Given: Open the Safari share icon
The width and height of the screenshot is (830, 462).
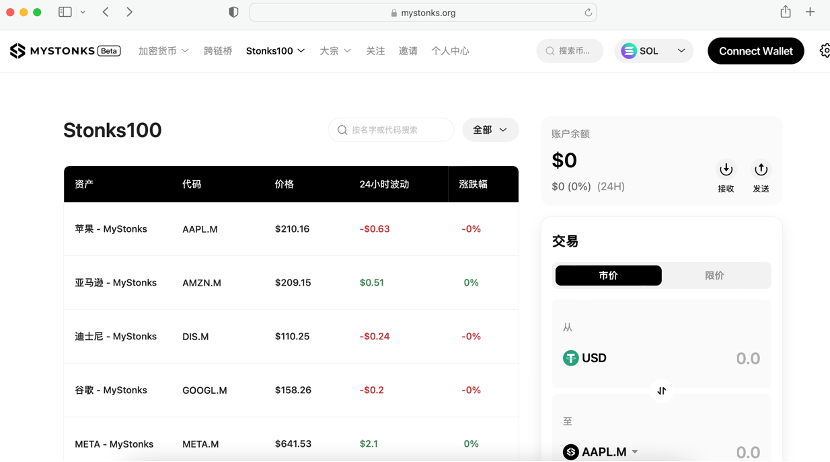Looking at the screenshot, I should tap(786, 12).
